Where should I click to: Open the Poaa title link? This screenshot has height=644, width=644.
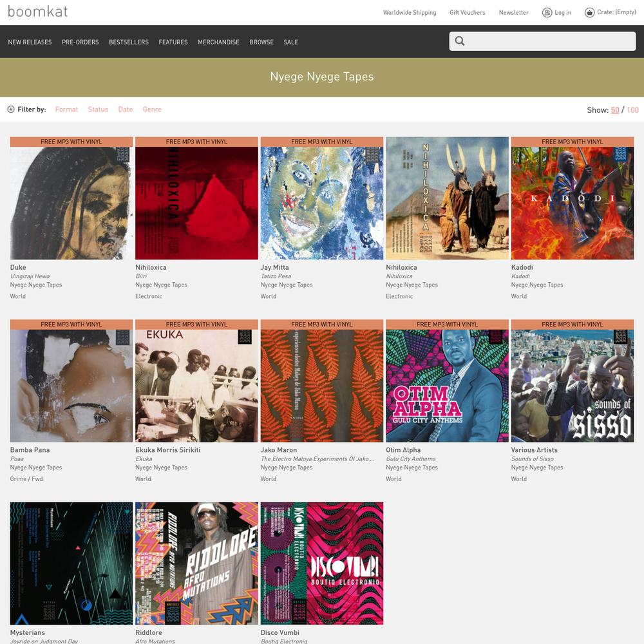(x=17, y=459)
